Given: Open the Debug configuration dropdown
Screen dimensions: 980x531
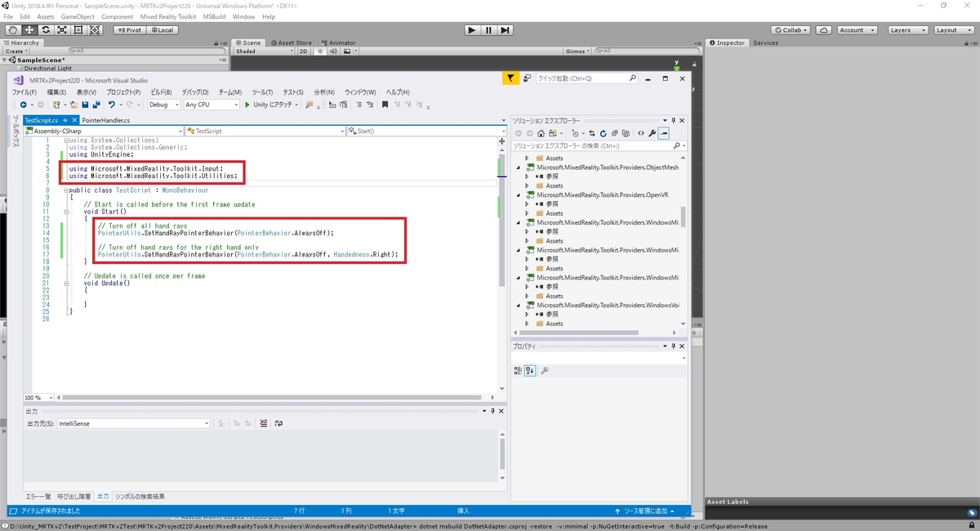Looking at the screenshot, I should pos(163,105).
